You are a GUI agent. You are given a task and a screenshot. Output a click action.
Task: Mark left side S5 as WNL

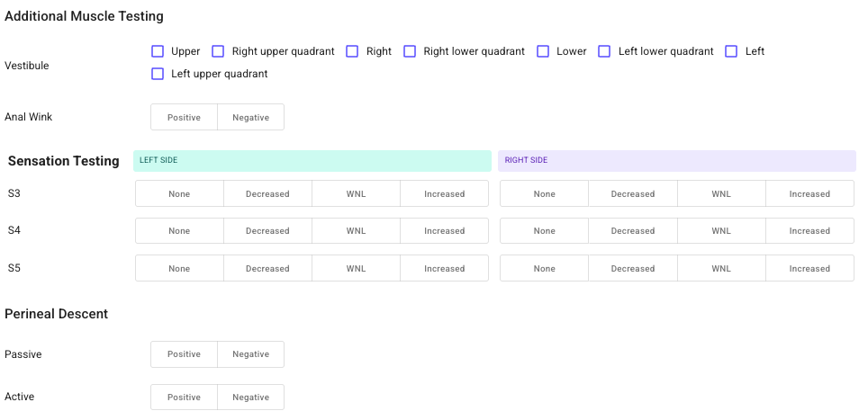pyautogui.click(x=356, y=268)
